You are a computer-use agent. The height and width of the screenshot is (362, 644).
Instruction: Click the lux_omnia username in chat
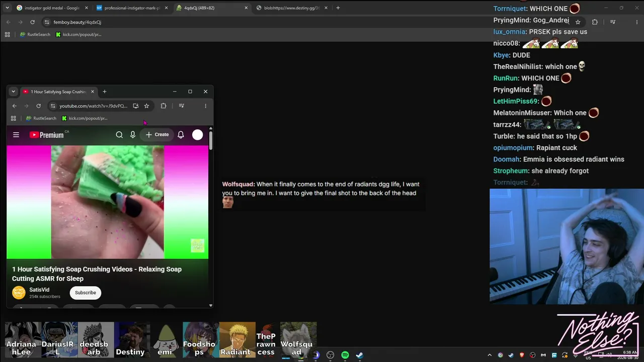509,32
